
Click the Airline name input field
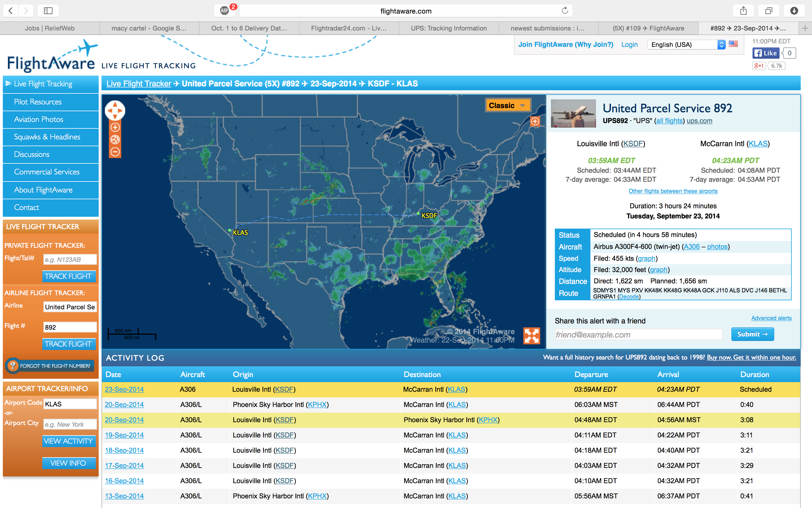coord(70,307)
